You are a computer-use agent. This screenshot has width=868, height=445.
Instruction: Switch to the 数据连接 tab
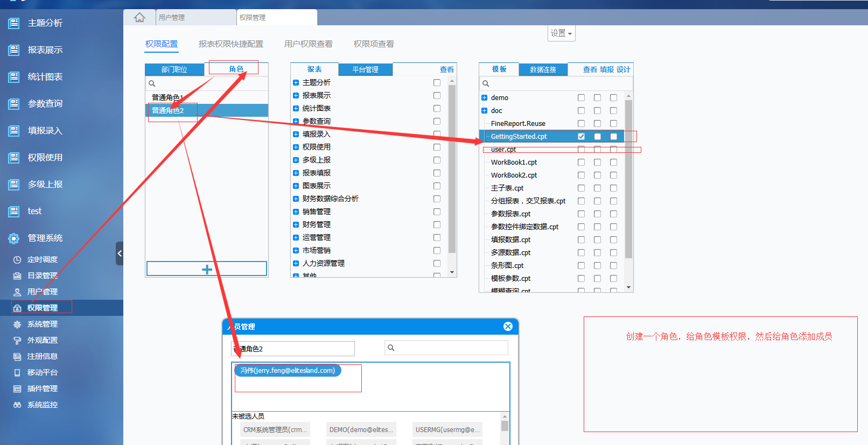tap(543, 69)
